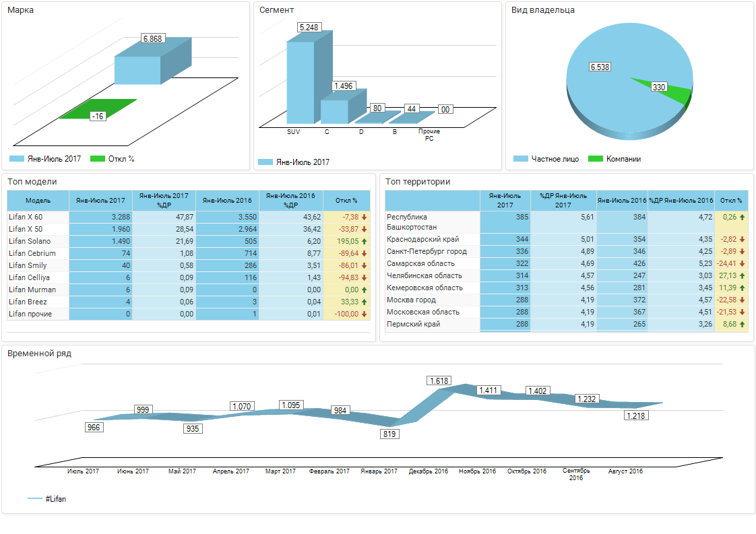
Task: Click the Прочие PC axis label
Action: click(429, 135)
